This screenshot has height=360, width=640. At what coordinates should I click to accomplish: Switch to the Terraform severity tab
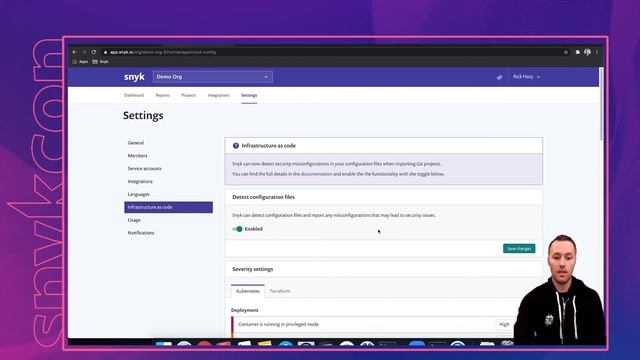coord(280,291)
